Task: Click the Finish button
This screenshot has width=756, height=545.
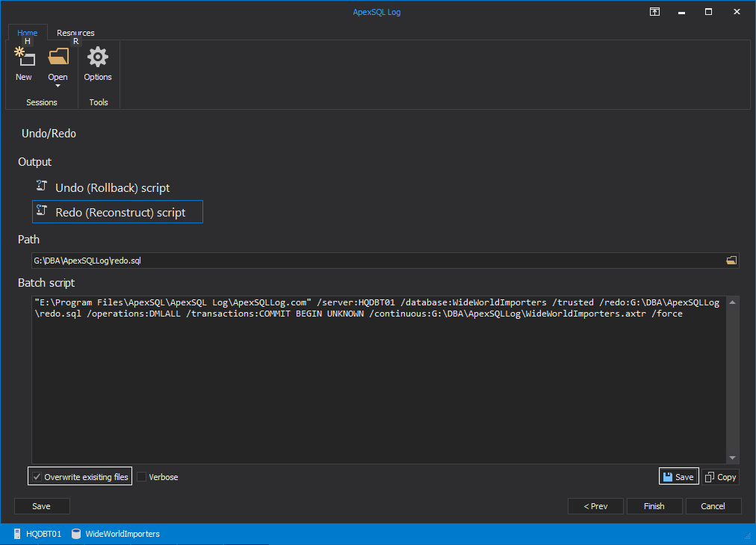Action: (x=653, y=505)
